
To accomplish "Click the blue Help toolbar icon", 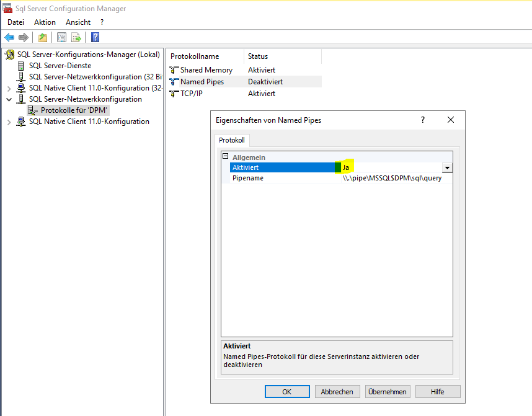I will pyautogui.click(x=95, y=37).
